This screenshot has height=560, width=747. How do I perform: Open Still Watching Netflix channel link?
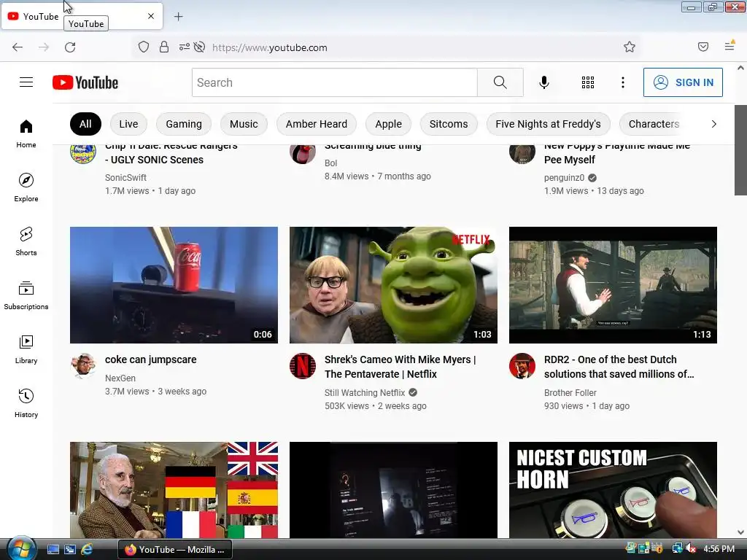[x=365, y=393]
